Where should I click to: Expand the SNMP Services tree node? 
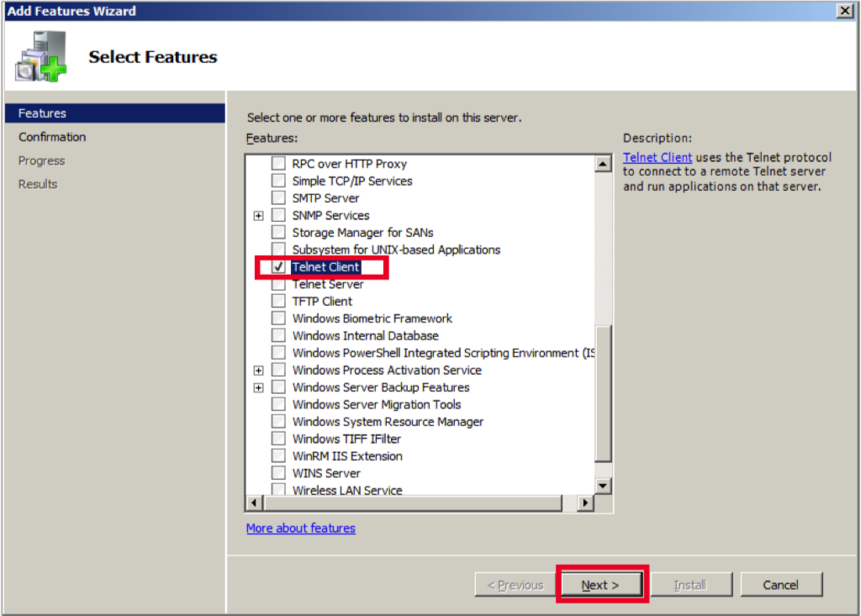[258, 216]
